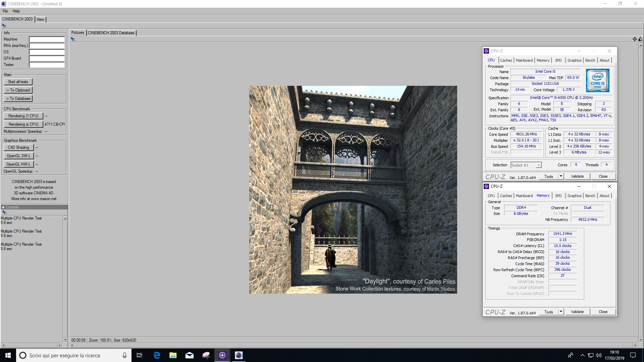644x362 pixels.
Task: Click the Machine input field
Action: [x=47, y=39]
